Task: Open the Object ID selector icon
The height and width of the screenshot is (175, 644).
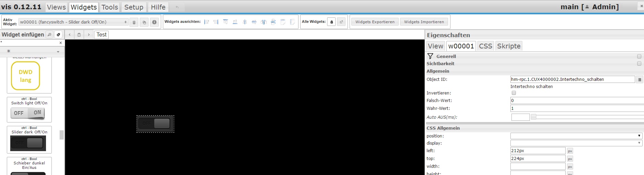Action: pos(640,79)
